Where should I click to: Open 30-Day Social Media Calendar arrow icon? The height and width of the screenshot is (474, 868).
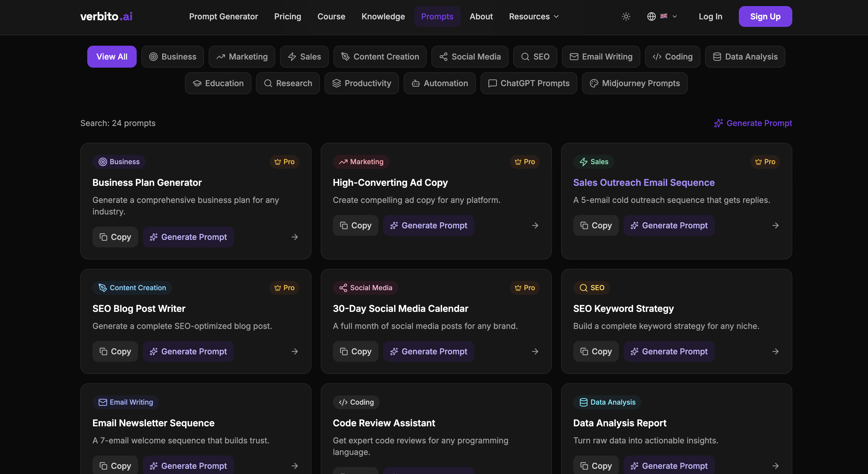[x=535, y=352]
